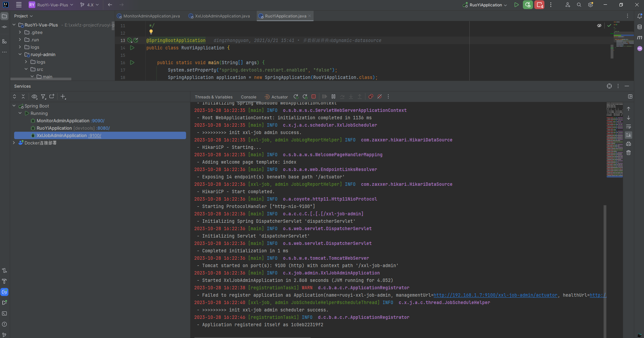Viewport: 644px width, 338px height.
Task: Open the Git tool window at bottom-left
Action: [4, 335]
